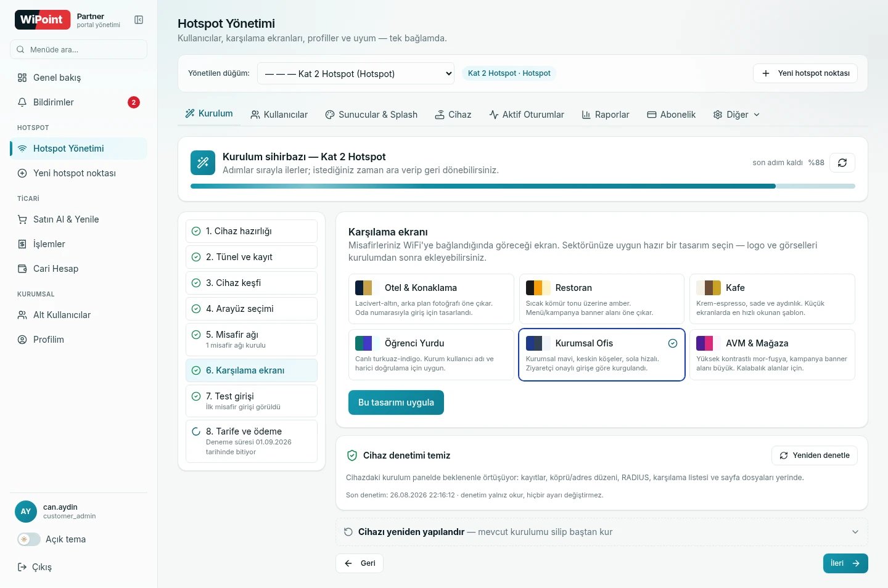The image size is (888, 588).
Task: Click the Yeniden denetle button
Action: (x=815, y=455)
